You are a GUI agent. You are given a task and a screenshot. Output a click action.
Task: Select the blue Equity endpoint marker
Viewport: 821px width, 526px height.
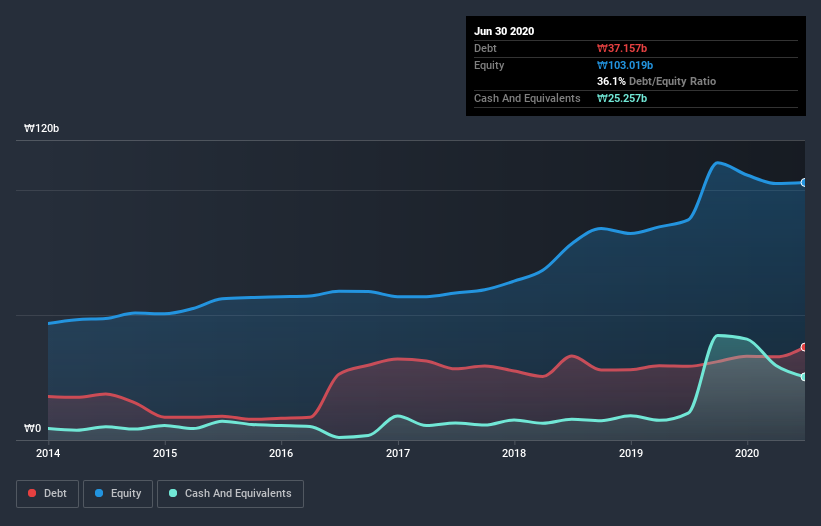[804, 183]
